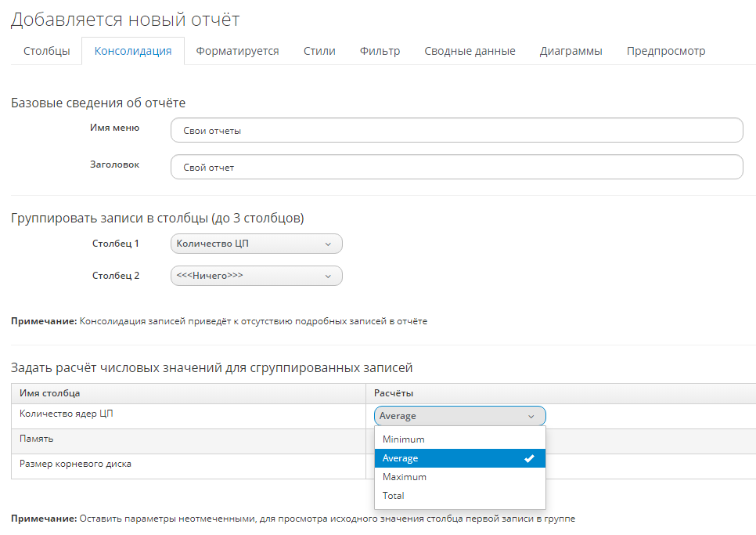Viewport: 756px width, 535px height.
Task: Open the Консолидация tab
Action: (133, 51)
